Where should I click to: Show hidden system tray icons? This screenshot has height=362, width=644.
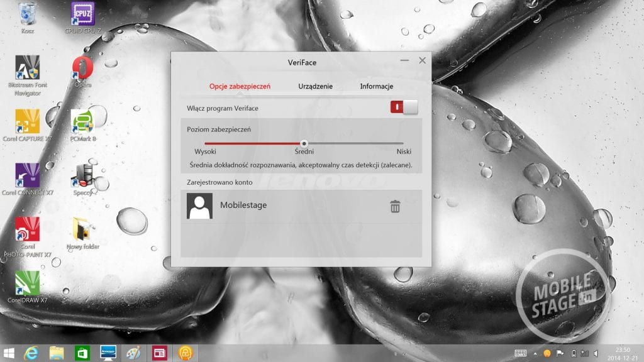click(535, 353)
